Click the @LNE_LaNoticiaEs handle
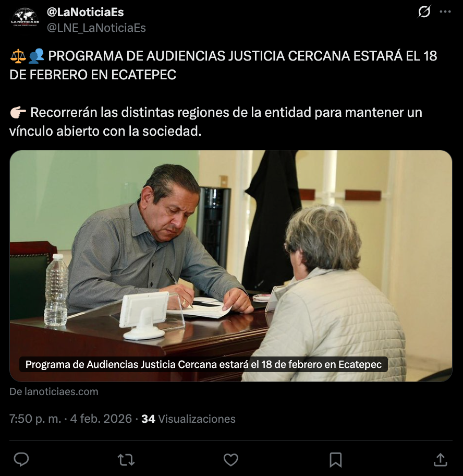Viewport: 463px width, 476px height. pos(96,28)
